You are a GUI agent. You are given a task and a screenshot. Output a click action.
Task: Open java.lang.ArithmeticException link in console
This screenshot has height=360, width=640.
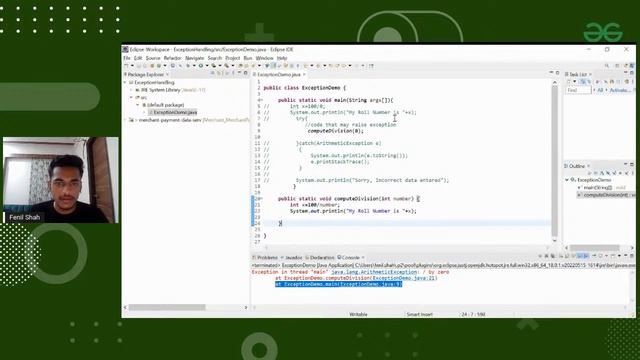click(x=374, y=272)
